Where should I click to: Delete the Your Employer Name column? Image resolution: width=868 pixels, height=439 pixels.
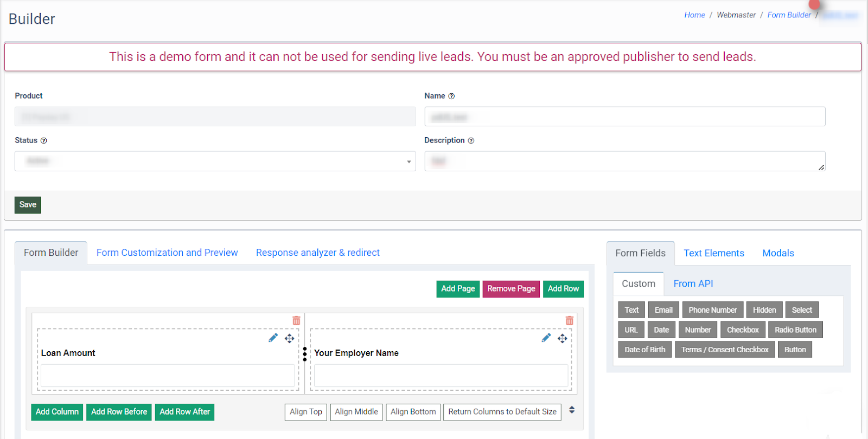click(569, 320)
